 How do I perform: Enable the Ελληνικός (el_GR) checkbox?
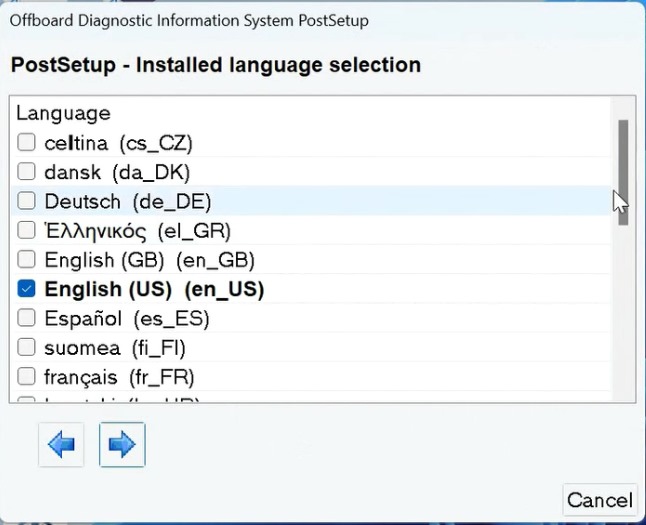coord(27,231)
